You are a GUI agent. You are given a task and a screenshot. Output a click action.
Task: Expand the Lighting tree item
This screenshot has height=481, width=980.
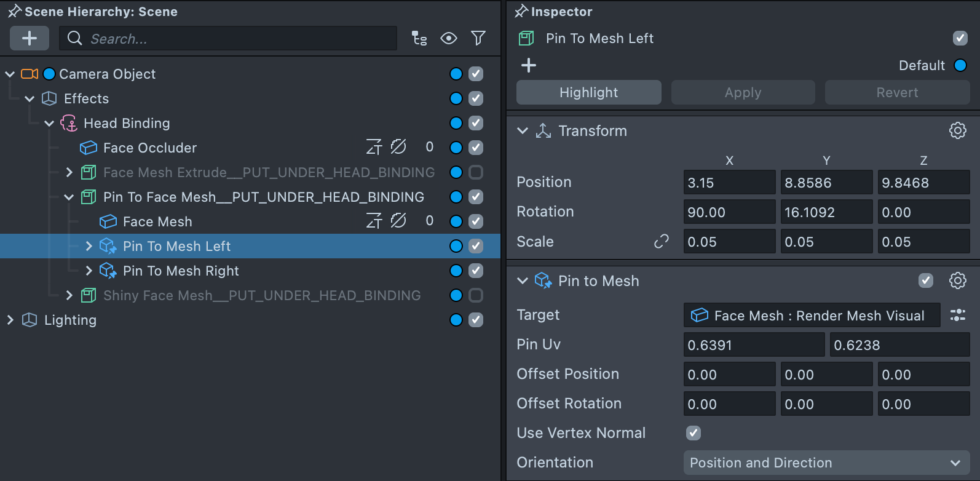click(10, 320)
